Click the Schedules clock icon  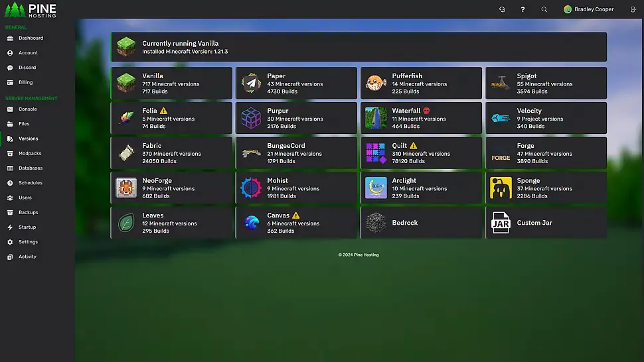10,183
